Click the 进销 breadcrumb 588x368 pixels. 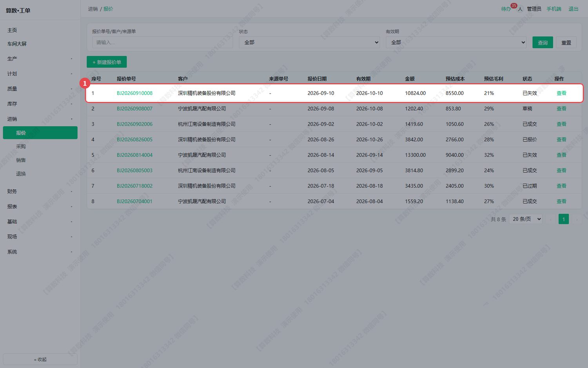click(93, 9)
